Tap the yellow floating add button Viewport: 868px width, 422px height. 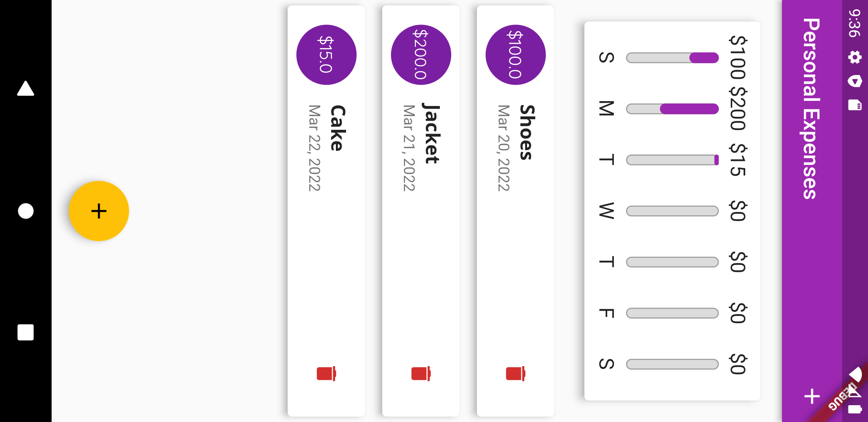[x=99, y=211]
